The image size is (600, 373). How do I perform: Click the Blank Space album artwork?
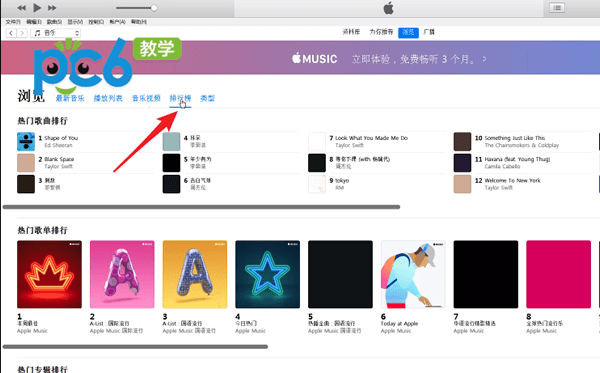(26, 163)
